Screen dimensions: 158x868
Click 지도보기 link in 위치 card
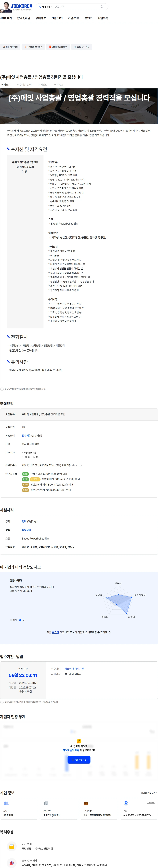pyautogui.click(x=151, y=803)
